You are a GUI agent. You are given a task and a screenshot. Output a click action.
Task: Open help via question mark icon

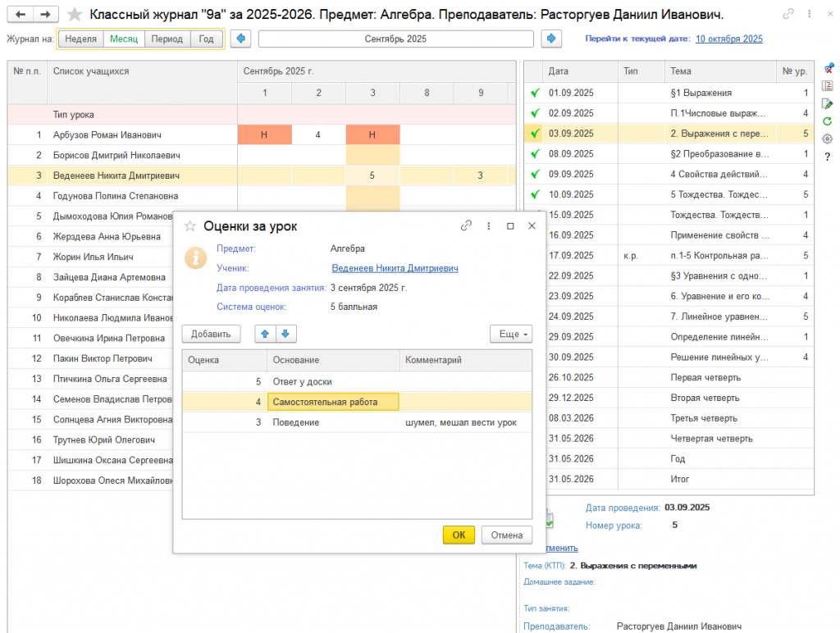tap(828, 157)
